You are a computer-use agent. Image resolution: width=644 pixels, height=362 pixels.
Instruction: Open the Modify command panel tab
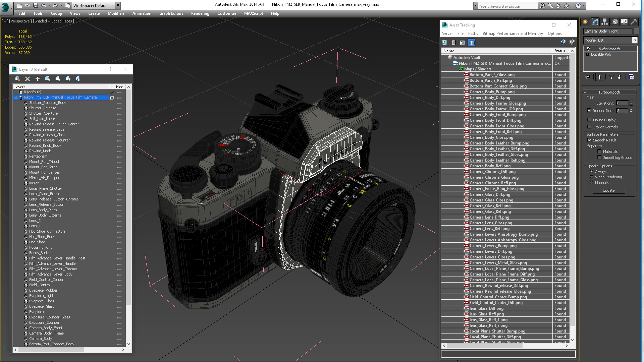595,22
